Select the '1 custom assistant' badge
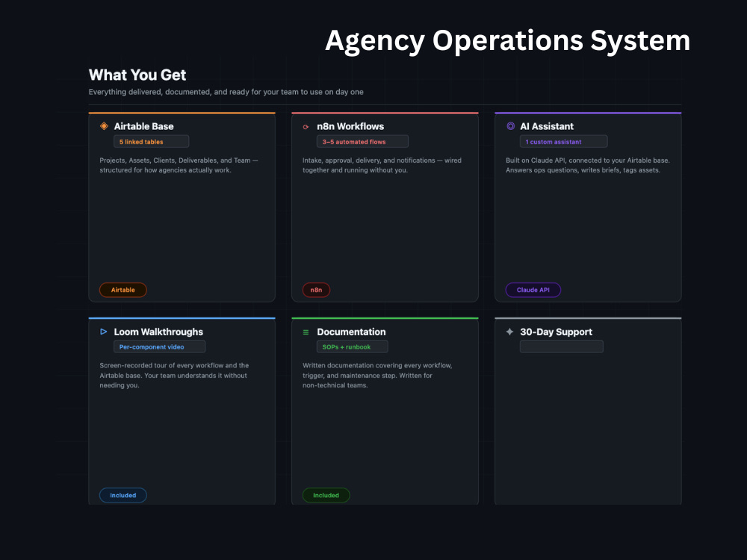 click(x=563, y=141)
